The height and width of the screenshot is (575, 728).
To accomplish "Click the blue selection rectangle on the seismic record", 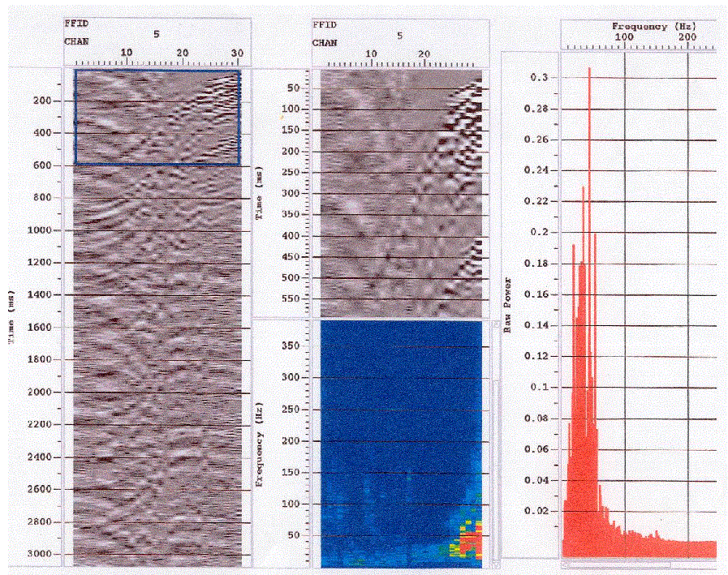I will (157, 118).
